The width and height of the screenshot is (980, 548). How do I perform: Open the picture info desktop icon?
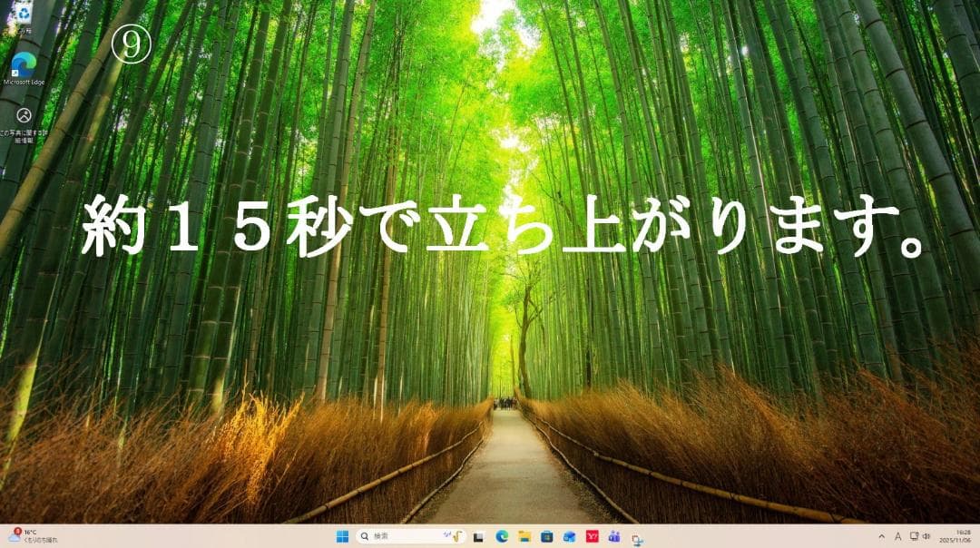click(x=24, y=116)
